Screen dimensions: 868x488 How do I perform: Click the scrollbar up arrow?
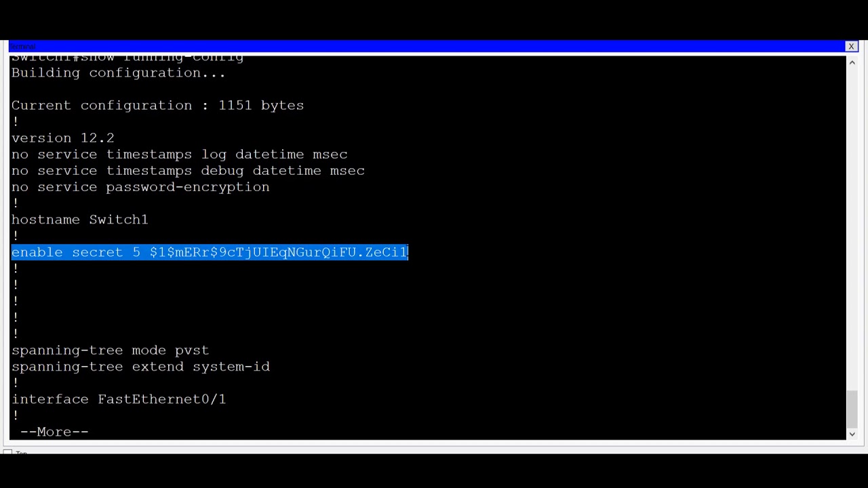coord(852,62)
